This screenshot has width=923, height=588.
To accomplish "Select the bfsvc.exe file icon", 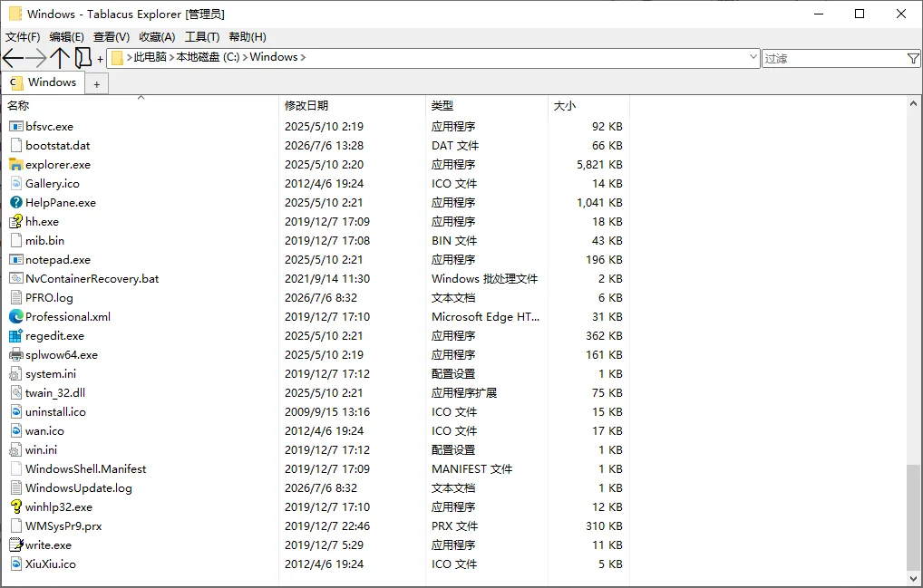I will [16, 127].
